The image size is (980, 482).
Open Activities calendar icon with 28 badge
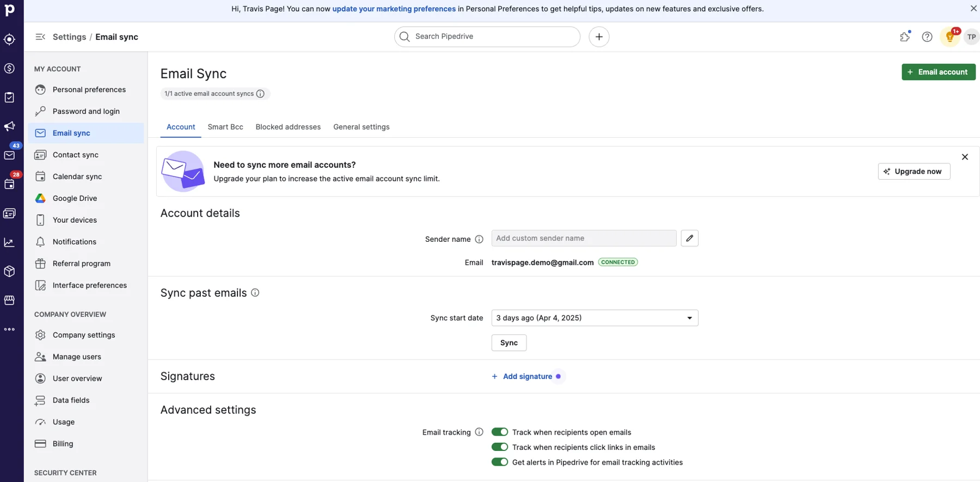9,184
